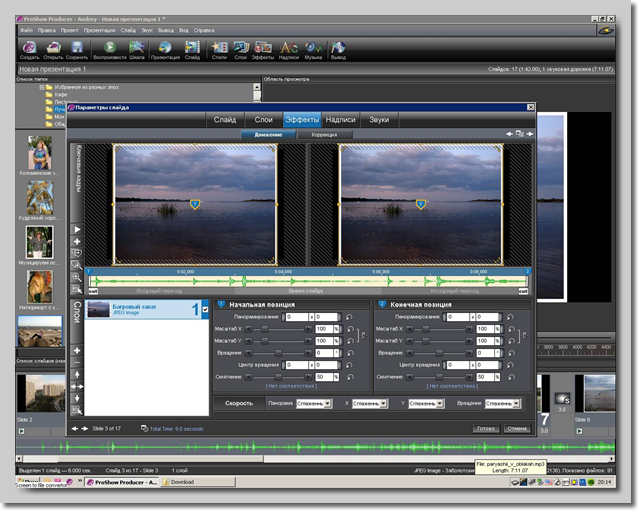This screenshot has width=638, height=510.
Task: Open the Коррекция sub-tab
Action: (x=324, y=134)
